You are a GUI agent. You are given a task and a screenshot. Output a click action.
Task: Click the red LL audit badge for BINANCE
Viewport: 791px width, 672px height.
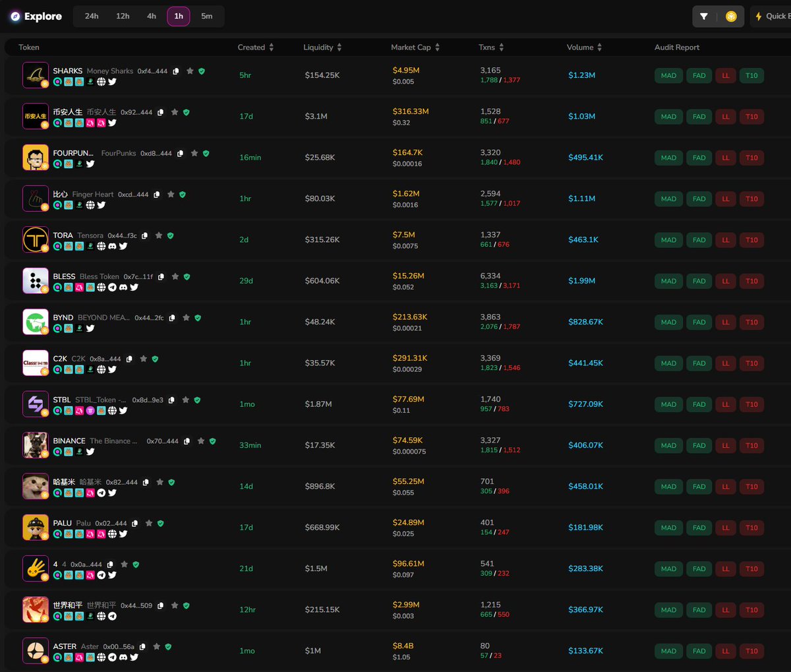(725, 446)
